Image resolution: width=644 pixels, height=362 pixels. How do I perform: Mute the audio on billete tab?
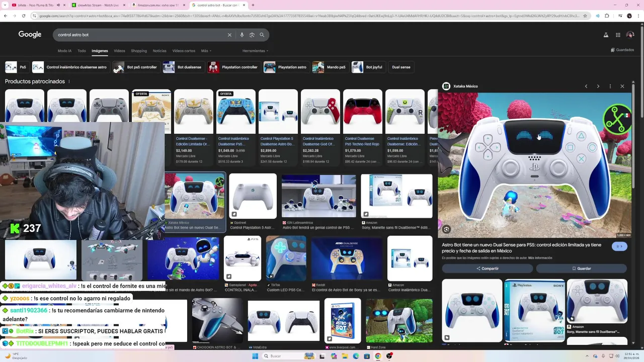pos(58,5)
